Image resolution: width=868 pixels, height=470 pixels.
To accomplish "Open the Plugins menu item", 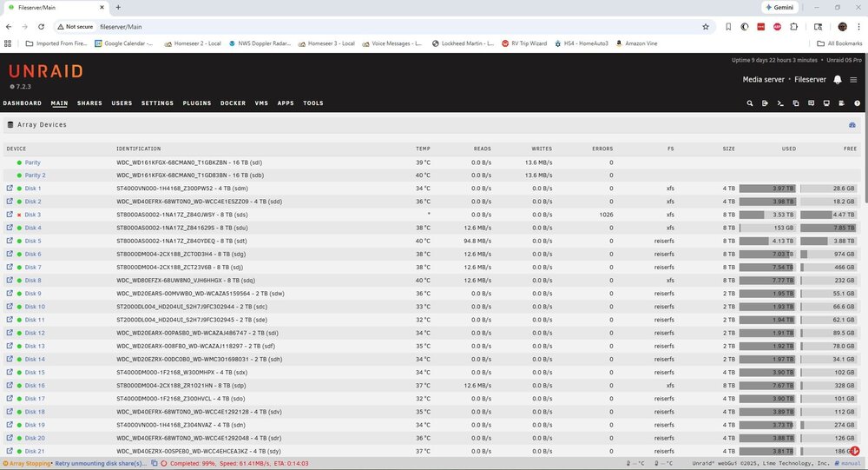I will pos(197,103).
